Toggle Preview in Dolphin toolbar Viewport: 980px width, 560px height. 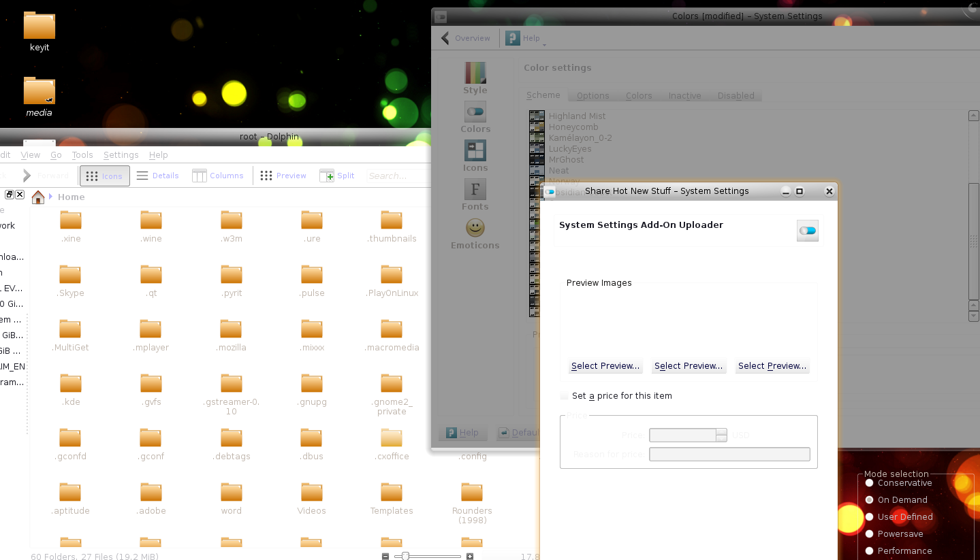283,176
